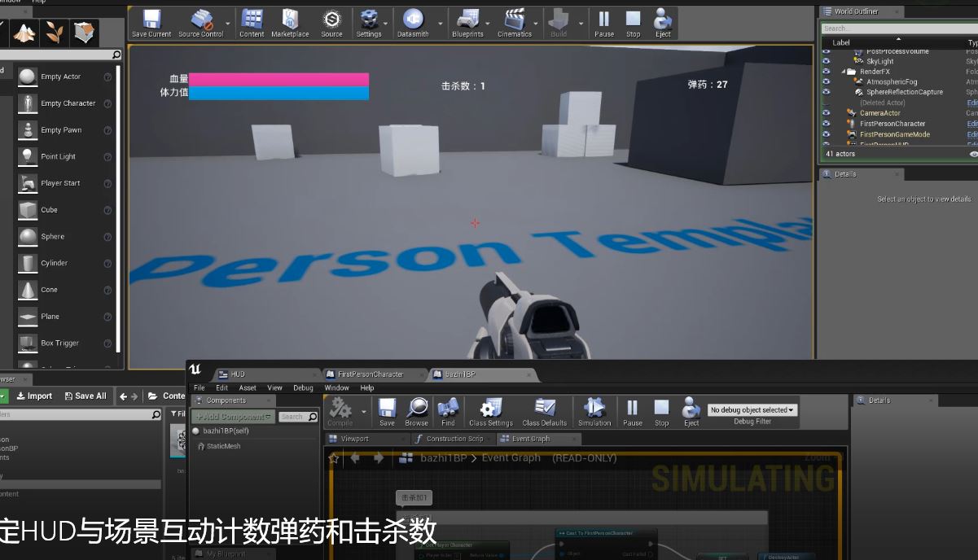
Task: Hide the CameraActor using its eye icon
Action: pyautogui.click(x=826, y=113)
